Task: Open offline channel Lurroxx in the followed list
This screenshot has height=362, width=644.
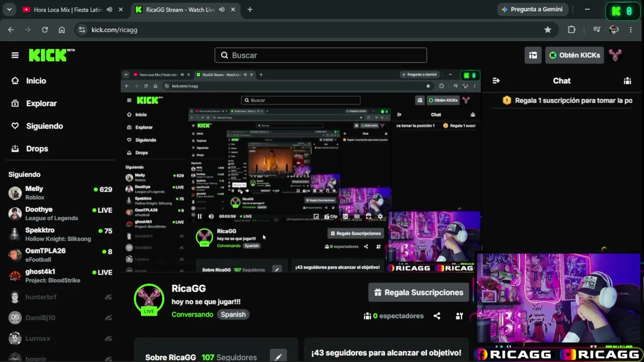Action: click(60, 338)
